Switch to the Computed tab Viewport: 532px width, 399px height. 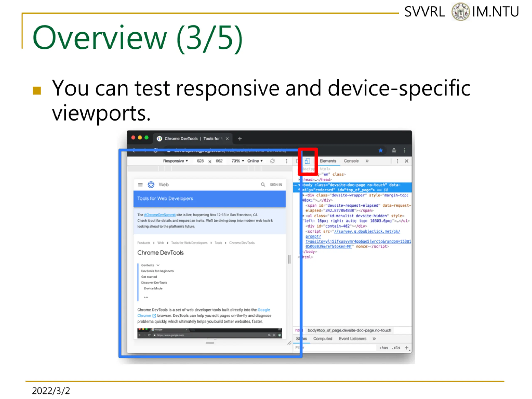(323, 339)
